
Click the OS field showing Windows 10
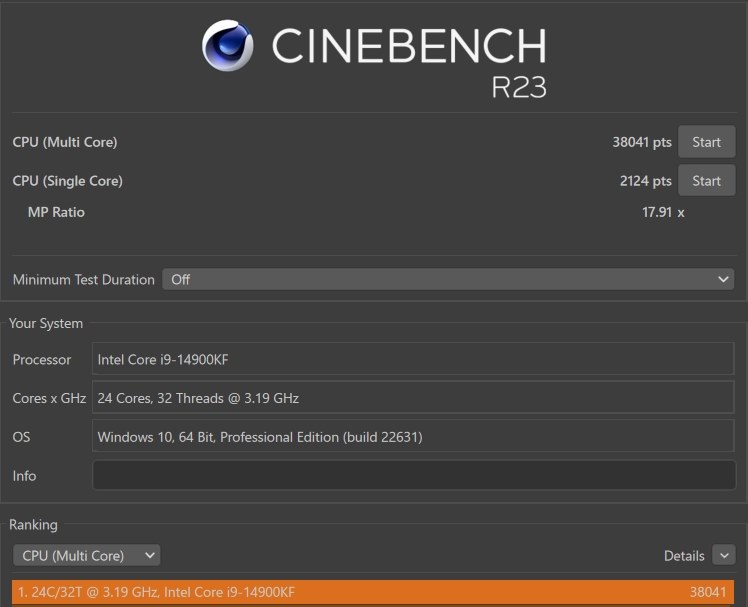[413, 436]
